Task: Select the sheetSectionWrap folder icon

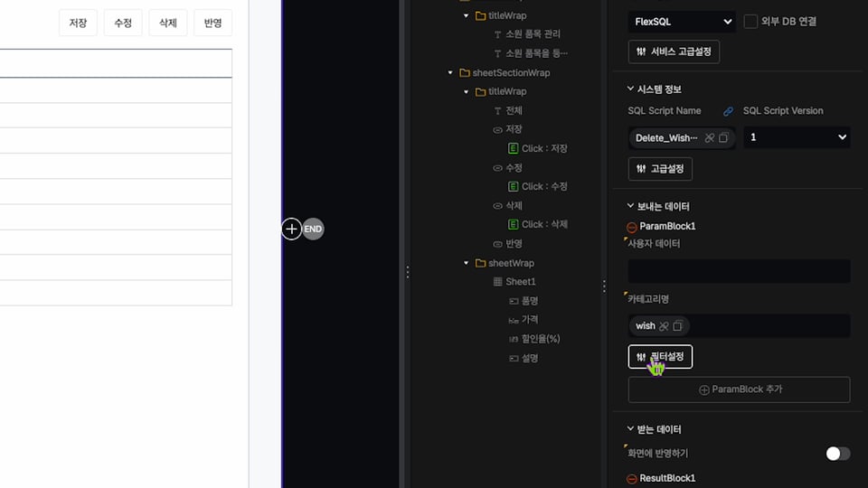Action: coord(465,72)
